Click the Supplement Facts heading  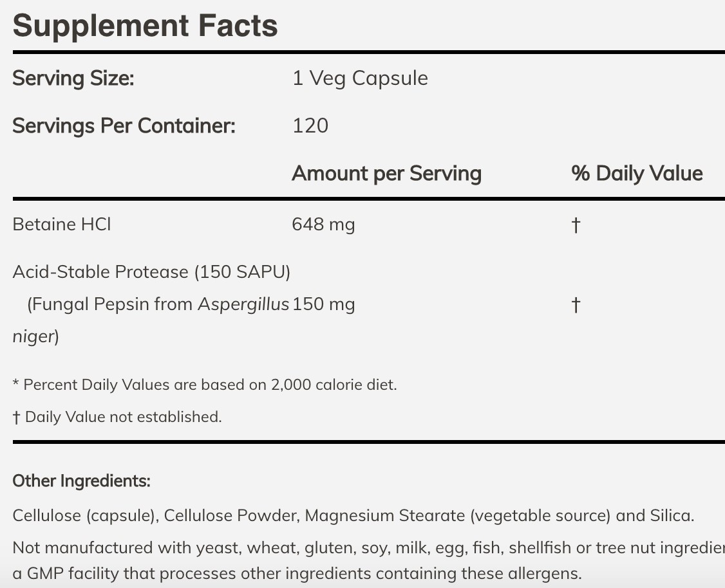pos(145,25)
